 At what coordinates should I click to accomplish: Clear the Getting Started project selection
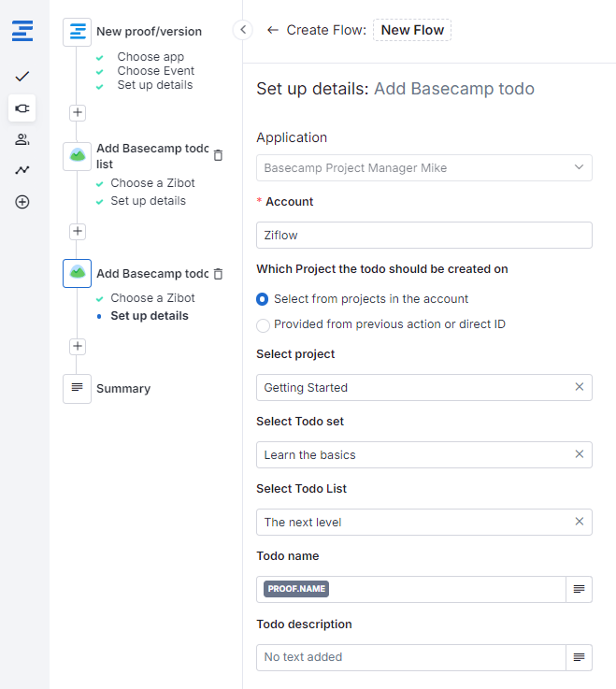tap(579, 387)
